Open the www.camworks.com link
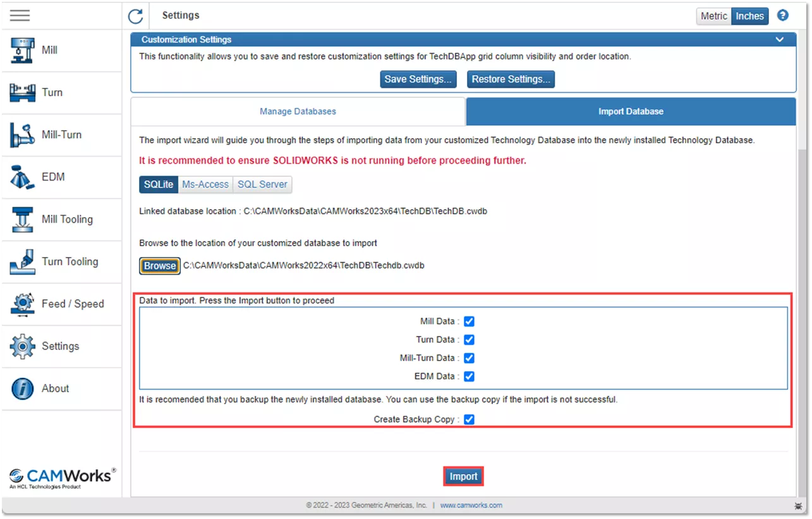812x519 pixels. [471, 506]
